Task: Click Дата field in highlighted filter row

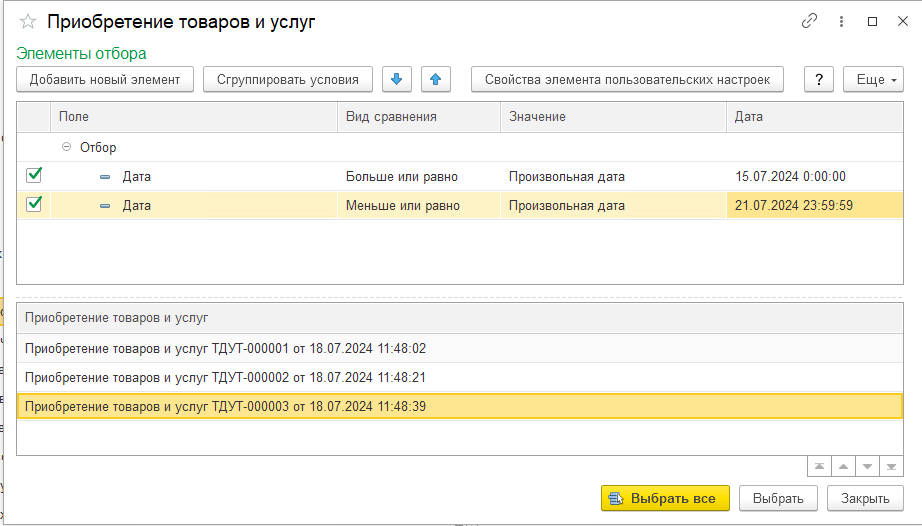Action: click(x=136, y=205)
